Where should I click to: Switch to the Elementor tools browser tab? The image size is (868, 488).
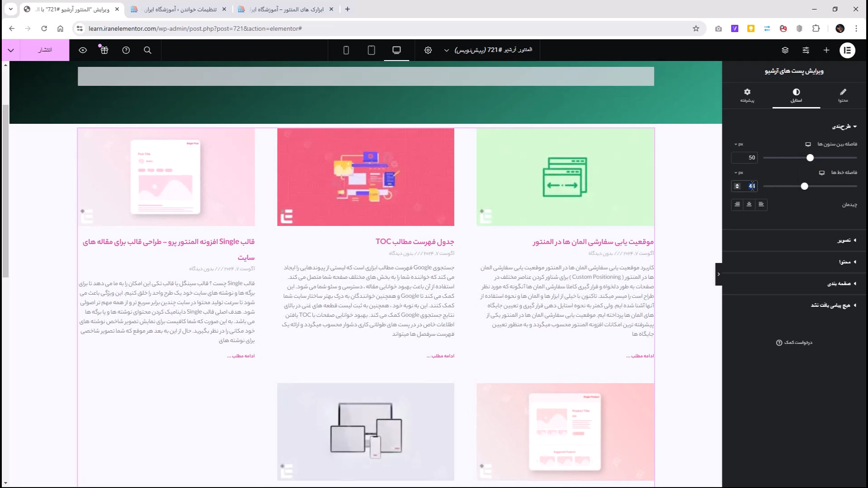pyautogui.click(x=286, y=9)
